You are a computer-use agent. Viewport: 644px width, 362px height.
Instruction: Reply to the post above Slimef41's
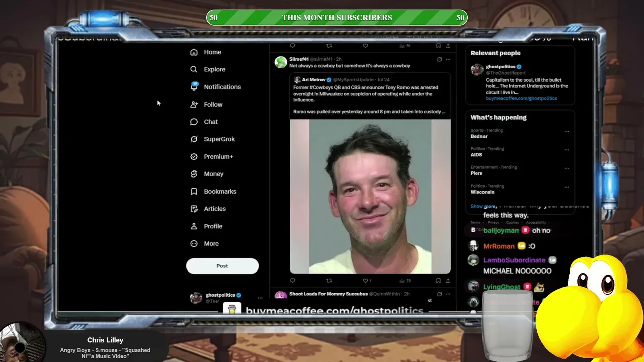(292, 46)
